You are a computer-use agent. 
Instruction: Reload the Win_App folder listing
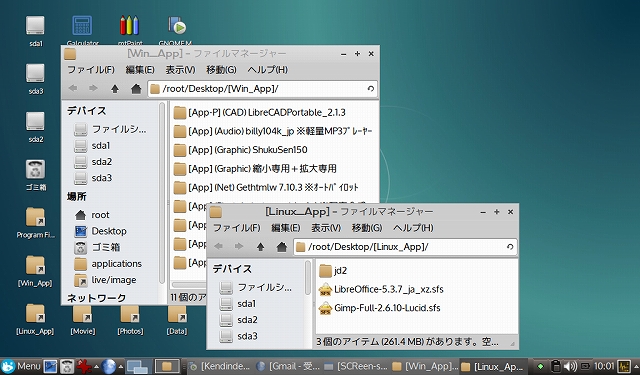(x=371, y=89)
